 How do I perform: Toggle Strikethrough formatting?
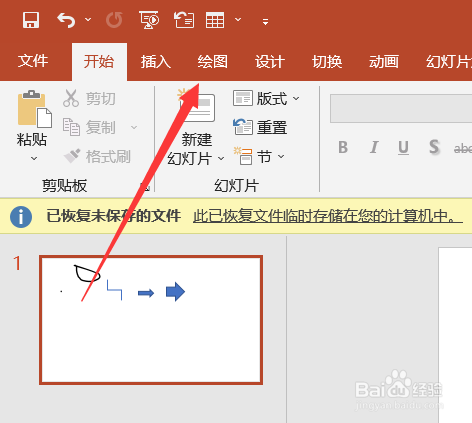point(463,148)
